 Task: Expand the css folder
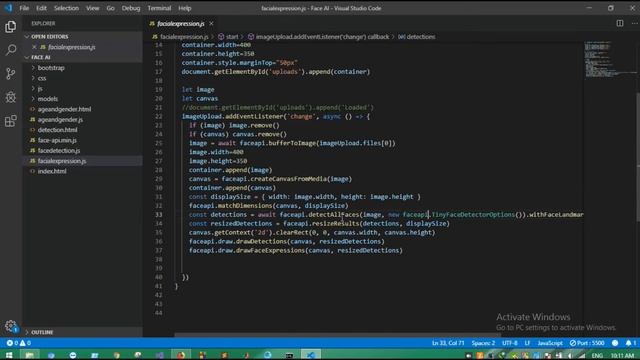coord(83,78)
